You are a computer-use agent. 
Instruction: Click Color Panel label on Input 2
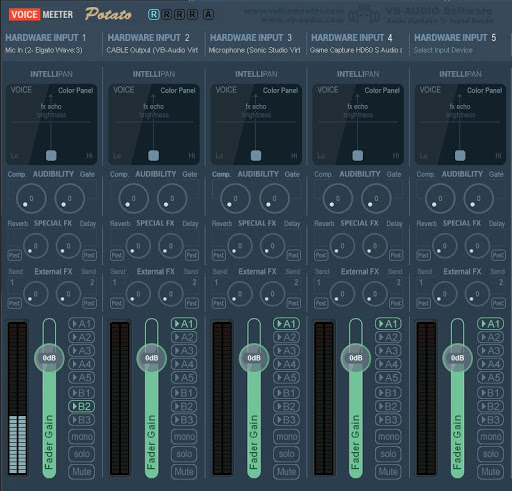click(178, 90)
